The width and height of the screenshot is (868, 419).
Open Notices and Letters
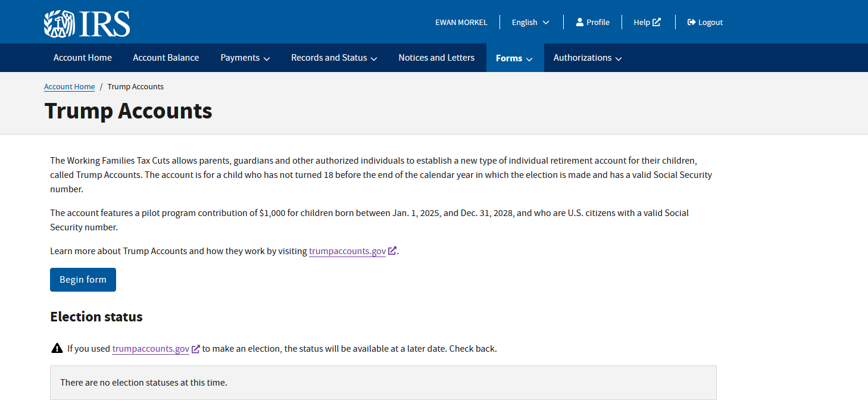436,58
